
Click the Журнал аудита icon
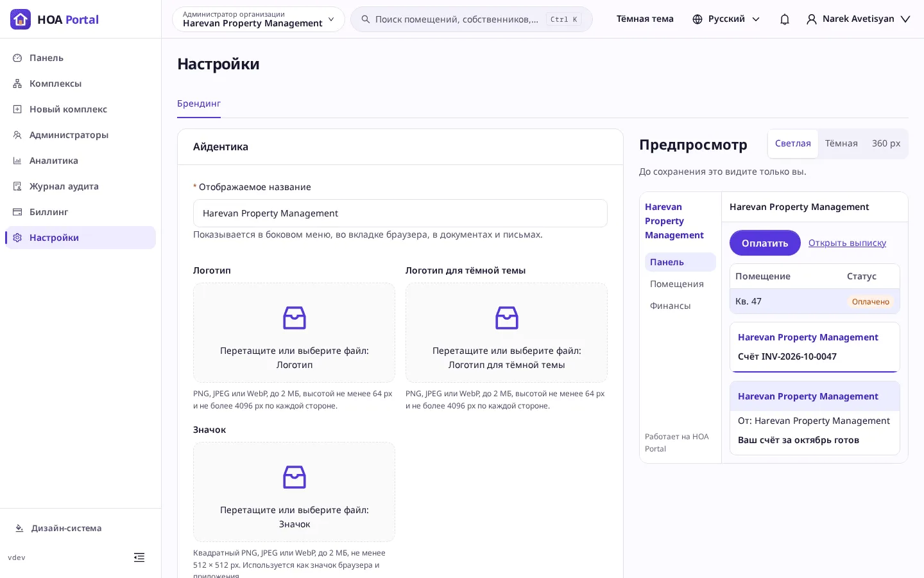17,186
